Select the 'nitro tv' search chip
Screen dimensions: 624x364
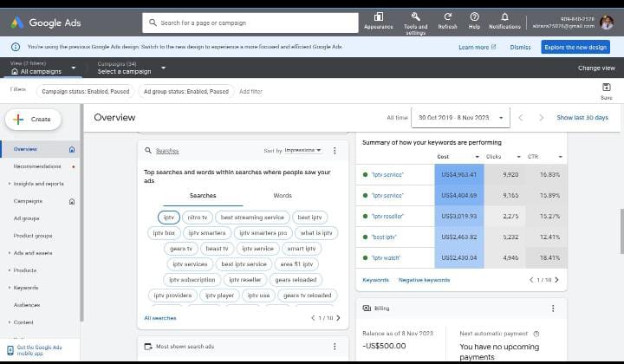coord(198,218)
